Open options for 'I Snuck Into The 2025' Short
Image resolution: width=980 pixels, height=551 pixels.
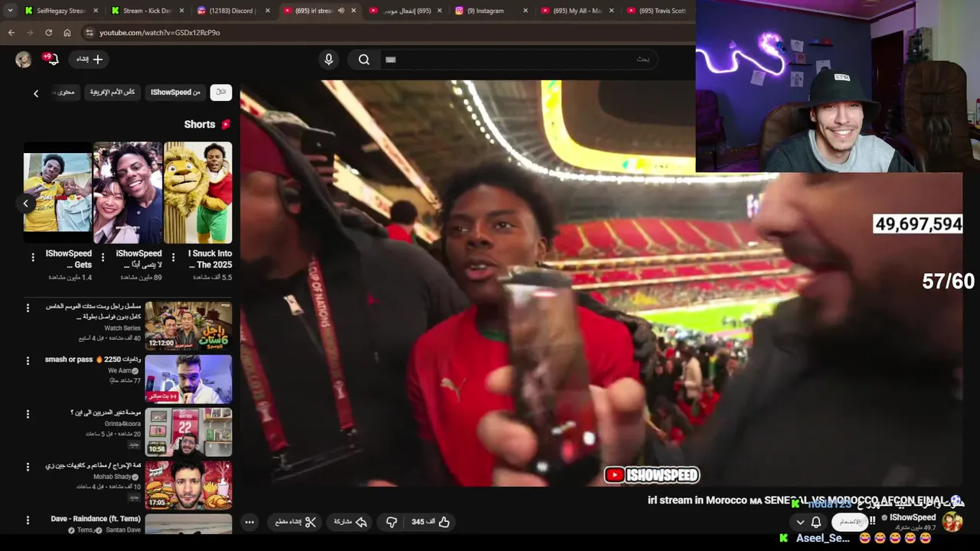[x=173, y=257]
